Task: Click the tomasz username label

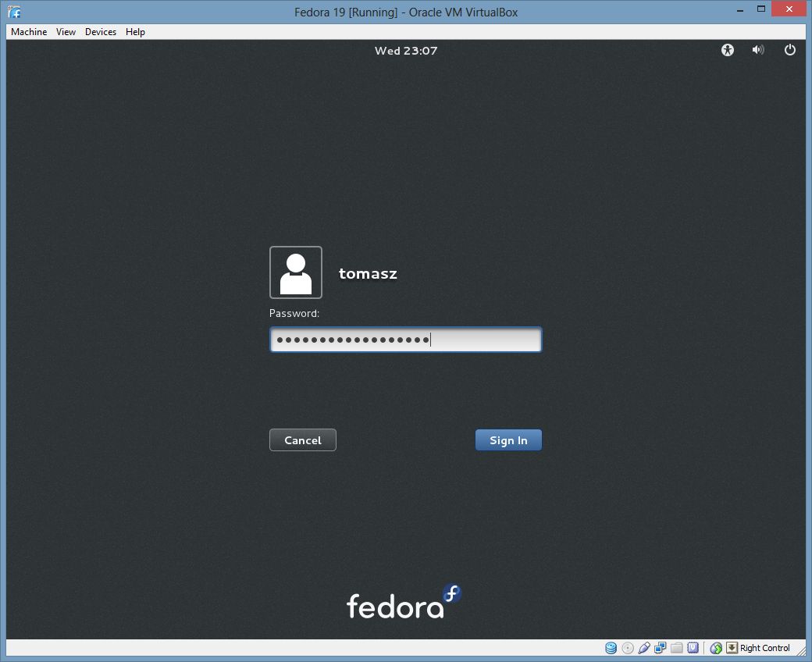Action: point(369,273)
